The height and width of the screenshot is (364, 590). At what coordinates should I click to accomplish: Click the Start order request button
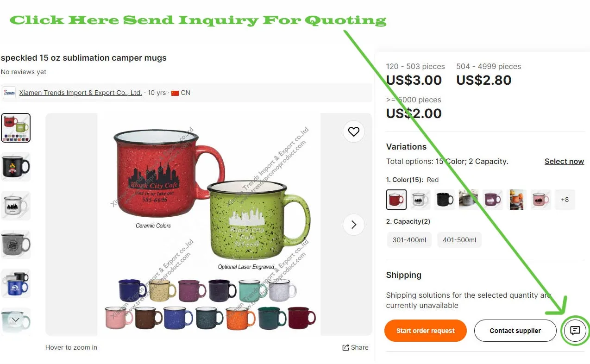[x=426, y=331]
